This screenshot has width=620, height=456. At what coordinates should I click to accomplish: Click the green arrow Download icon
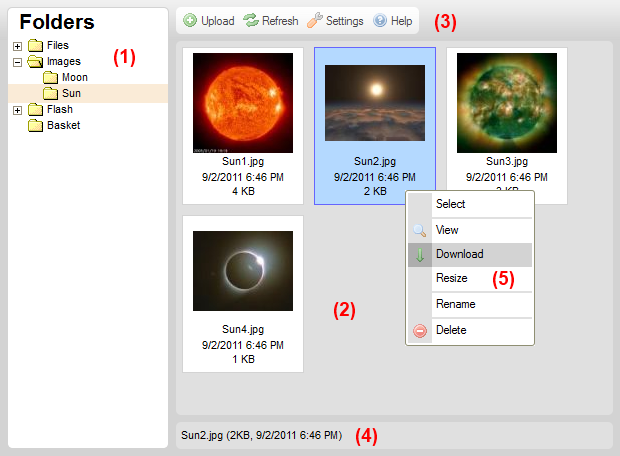[419, 255]
